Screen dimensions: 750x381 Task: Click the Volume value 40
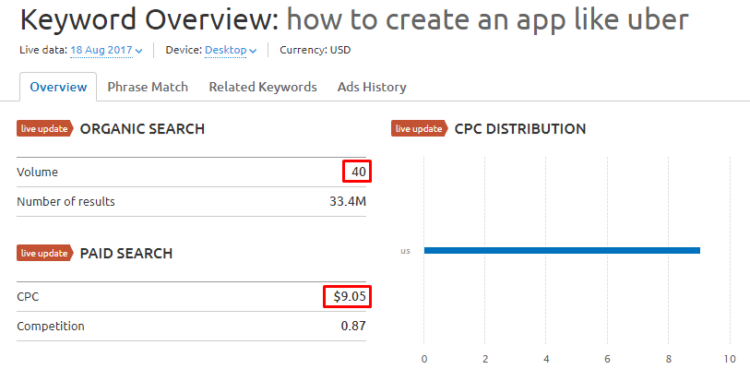(359, 172)
